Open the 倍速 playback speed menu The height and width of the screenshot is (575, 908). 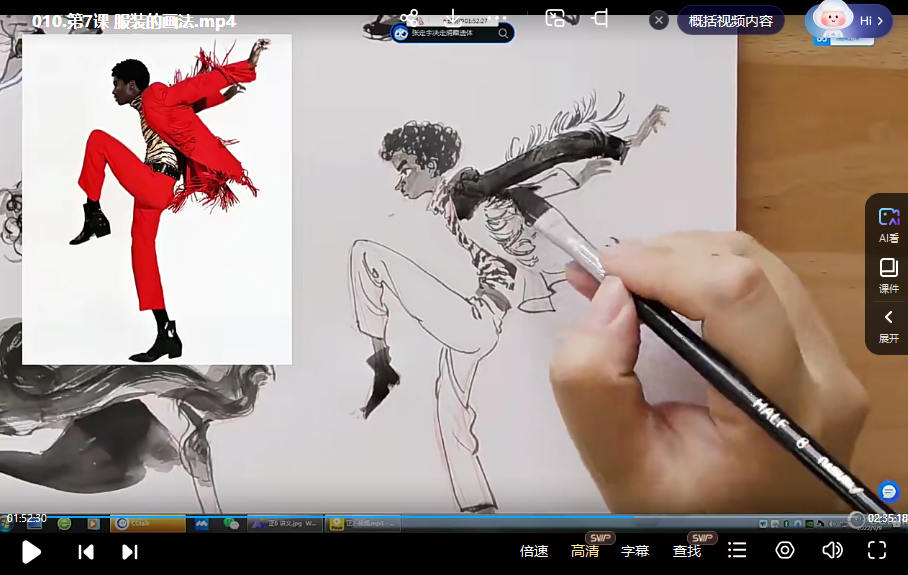point(534,551)
